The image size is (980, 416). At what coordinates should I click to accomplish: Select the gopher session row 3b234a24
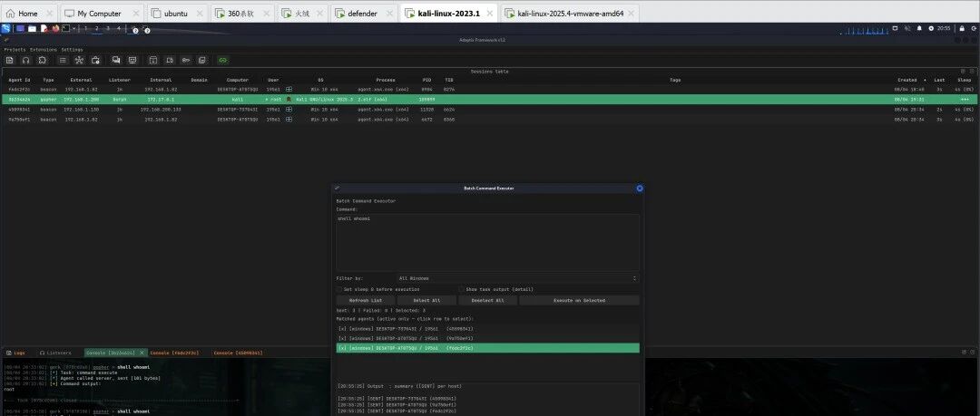click(x=487, y=100)
